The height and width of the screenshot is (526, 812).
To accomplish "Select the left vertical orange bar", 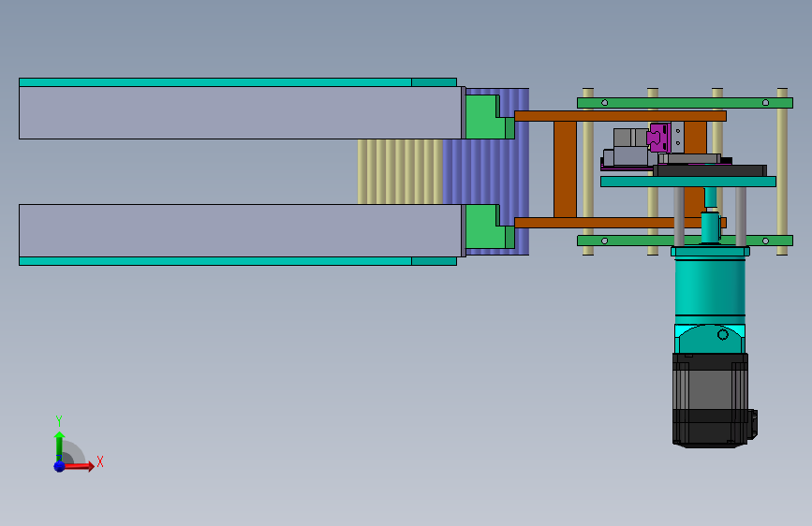I will [565, 169].
